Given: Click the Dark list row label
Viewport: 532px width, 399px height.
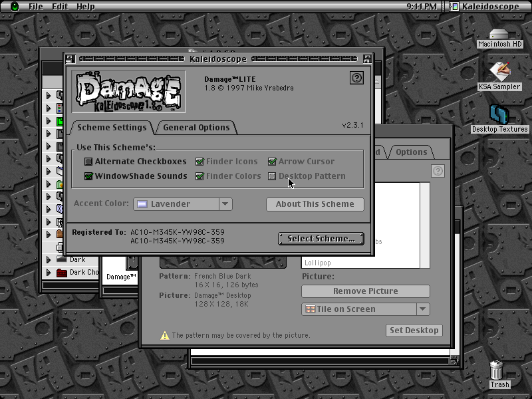Looking at the screenshot, I should (78, 259).
